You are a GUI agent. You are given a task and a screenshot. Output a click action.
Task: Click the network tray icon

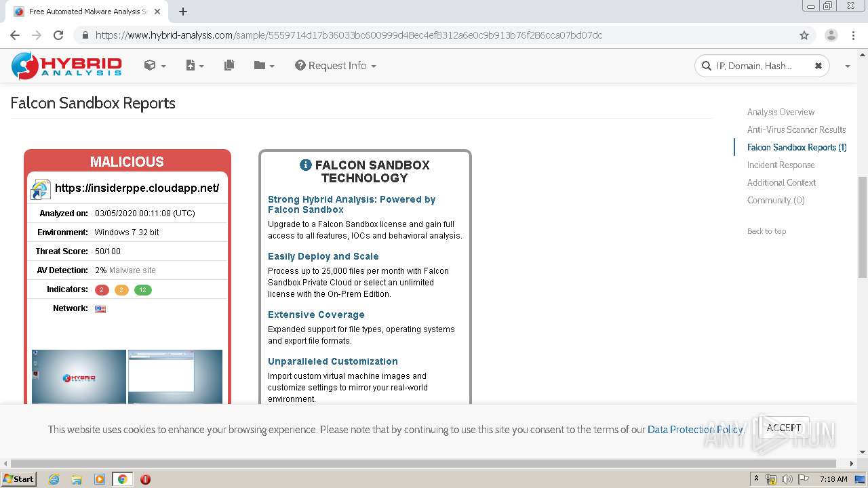coord(771,479)
